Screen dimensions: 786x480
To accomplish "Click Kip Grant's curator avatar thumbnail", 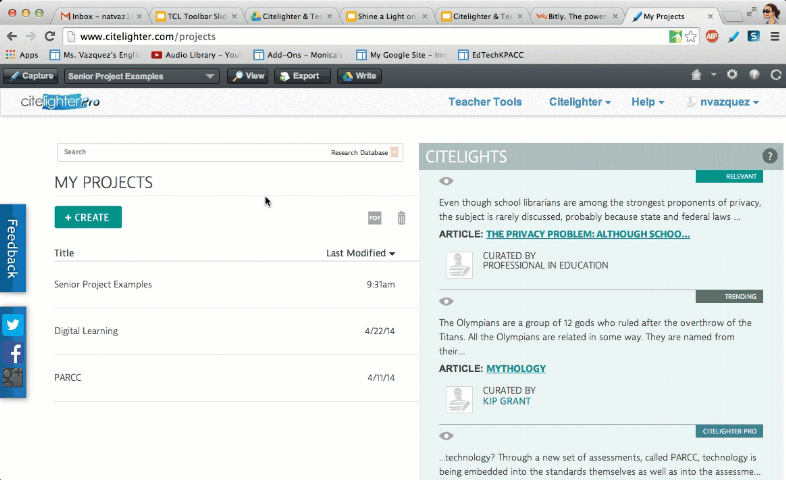I will pyautogui.click(x=459, y=399).
